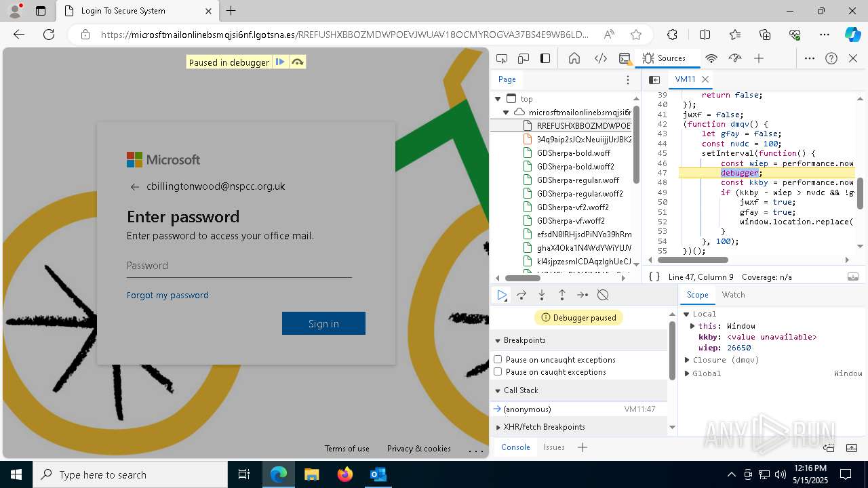Image resolution: width=868 pixels, height=488 pixels.
Task: Click the code editor horizontal scrollbar
Action: (693, 260)
